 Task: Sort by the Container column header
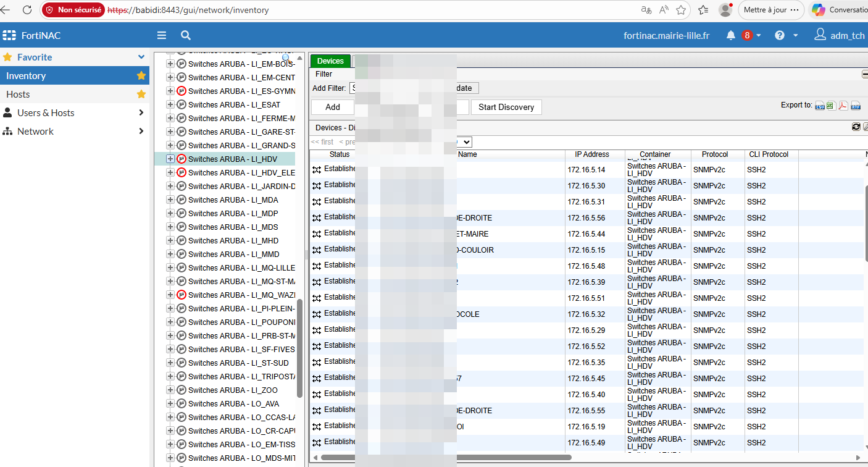point(655,154)
